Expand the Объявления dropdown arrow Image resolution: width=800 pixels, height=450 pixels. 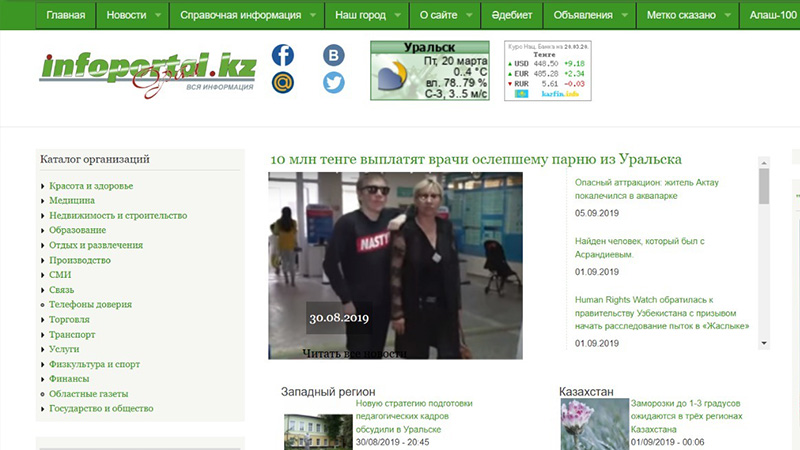click(625, 15)
